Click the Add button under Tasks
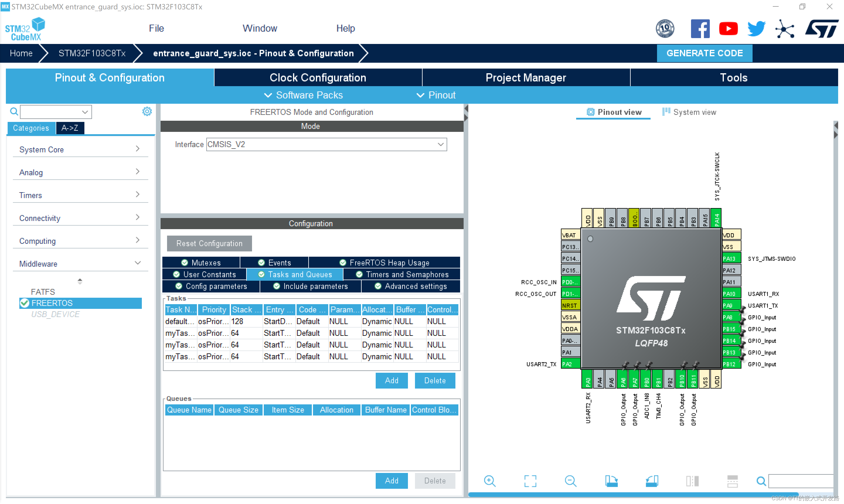Image resolution: width=844 pixels, height=504 pixels. click(x=391, y=380)
